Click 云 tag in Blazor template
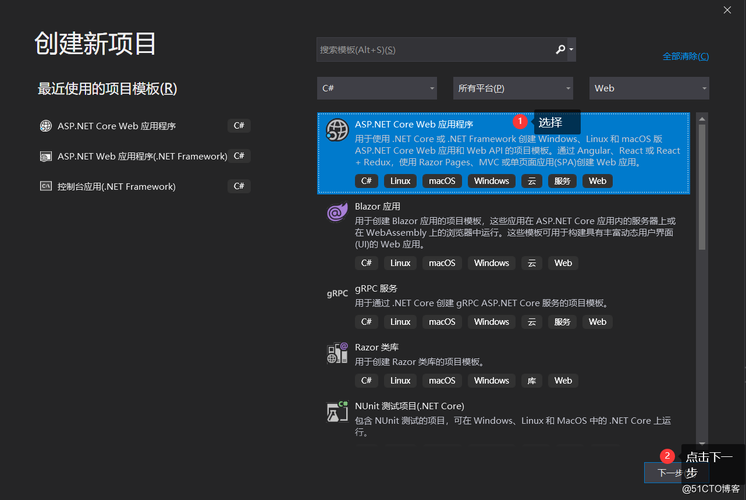746x500 pixels. pyautogui.click(x=531, y=263)
